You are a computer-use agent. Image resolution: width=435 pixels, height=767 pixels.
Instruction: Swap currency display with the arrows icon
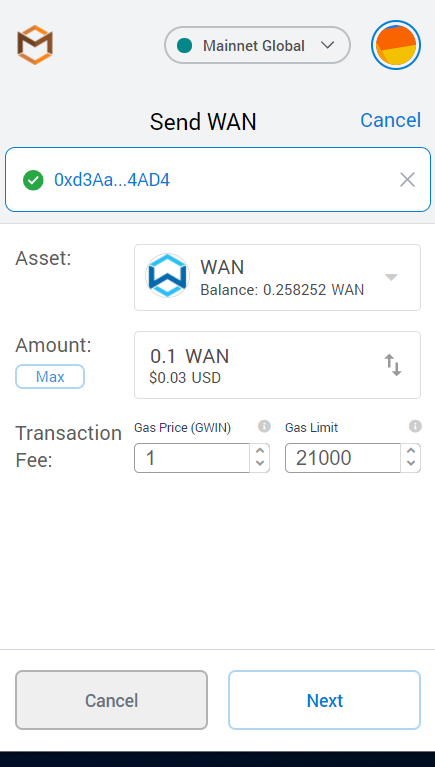pyautogui.click(x=392, y=365)
